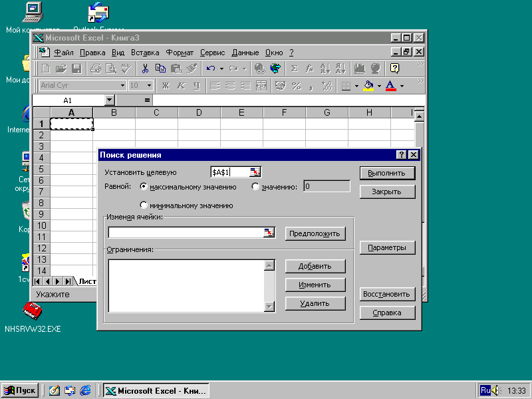532x399 pixels.
Task: Open NHSRVW32.EXE desktop icon
Action: pyautogui.click(x=33, y=318)
